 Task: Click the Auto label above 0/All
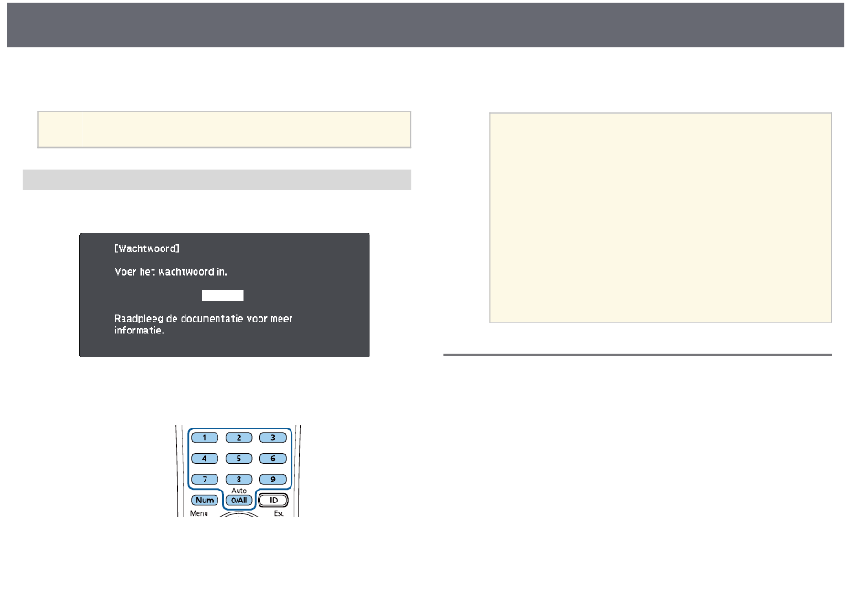coord(238,491)
